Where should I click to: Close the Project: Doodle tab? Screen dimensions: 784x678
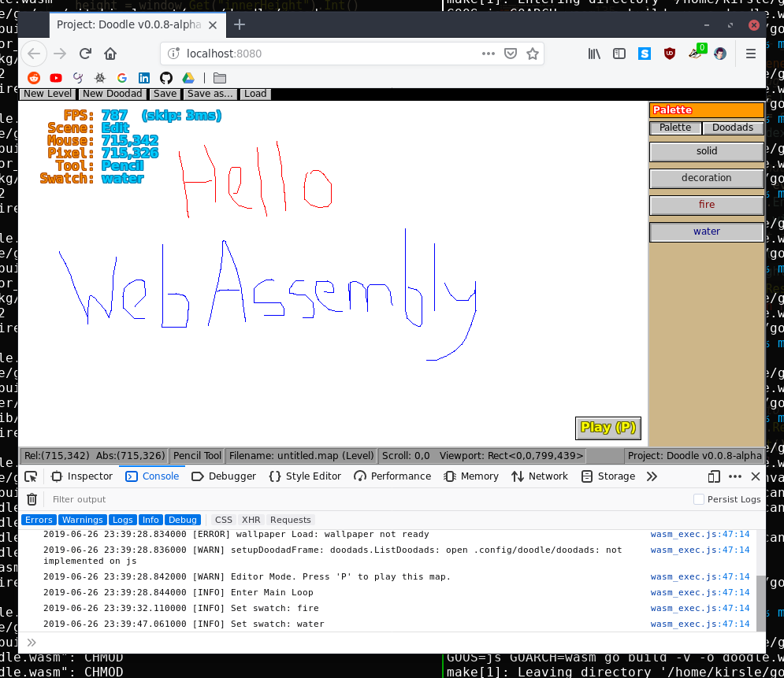coord(213,25)
